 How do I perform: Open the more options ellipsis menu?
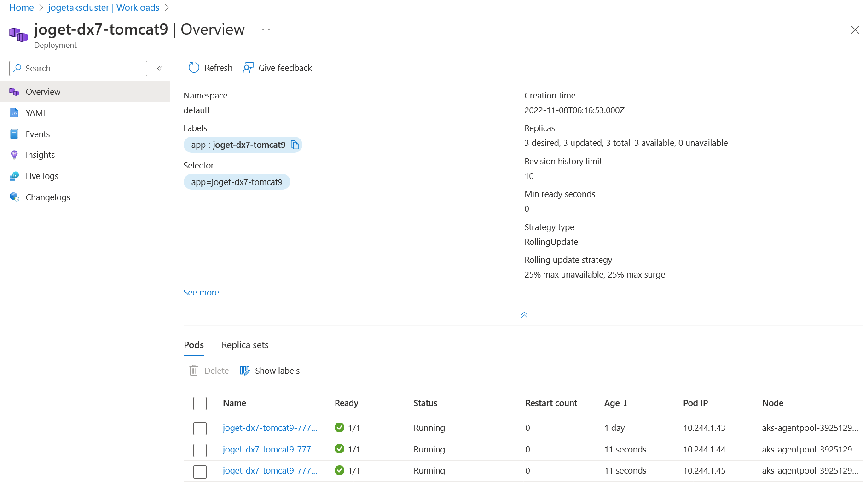click(x=266, y=29)
